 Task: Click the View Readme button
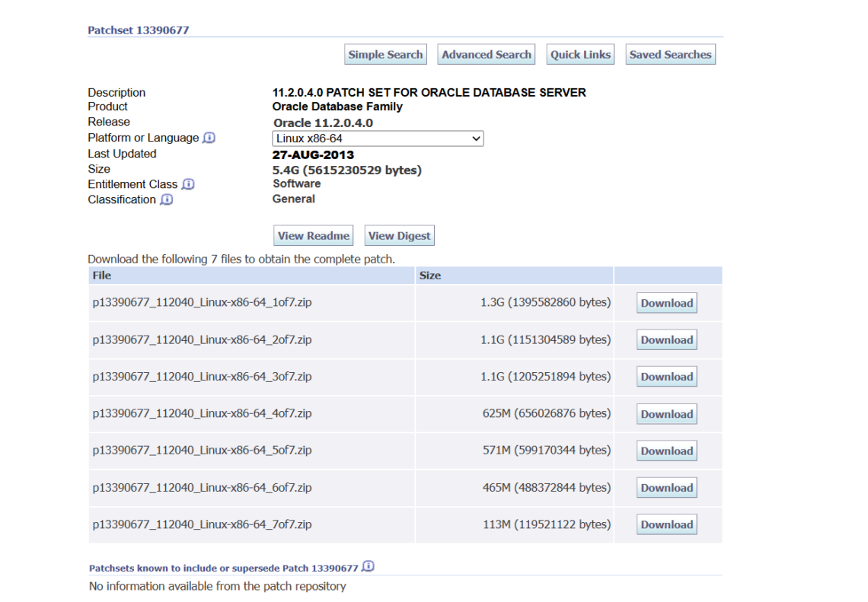pyautogui.click(x=314, y=236)
